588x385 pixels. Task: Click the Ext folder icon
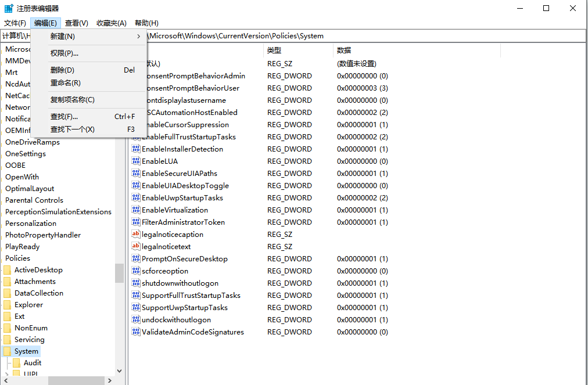point(8,316)
